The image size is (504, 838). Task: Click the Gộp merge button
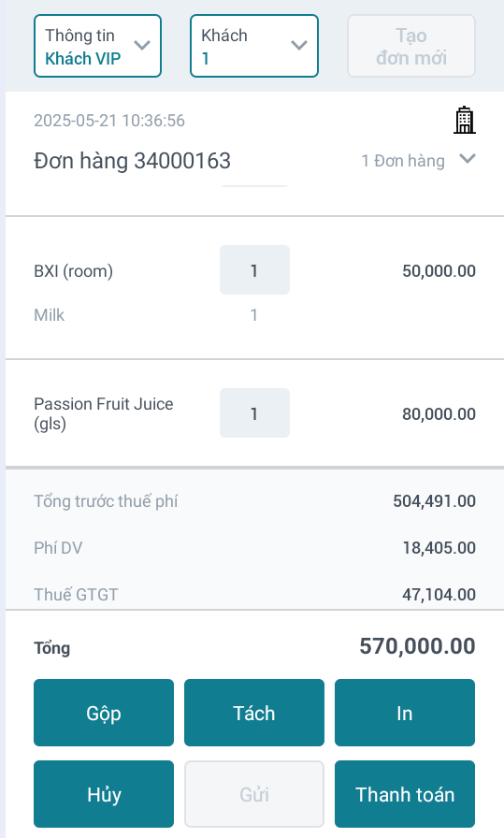(104, 713)
